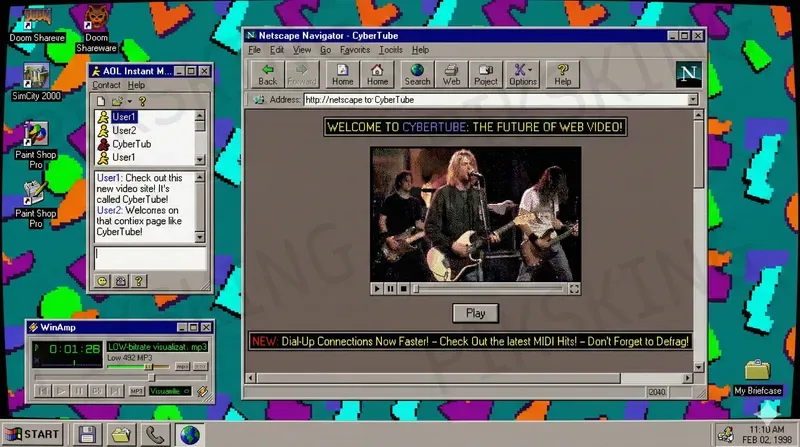Skip to previous track in WinAmp
800x447 pixels.
(43, 391)
